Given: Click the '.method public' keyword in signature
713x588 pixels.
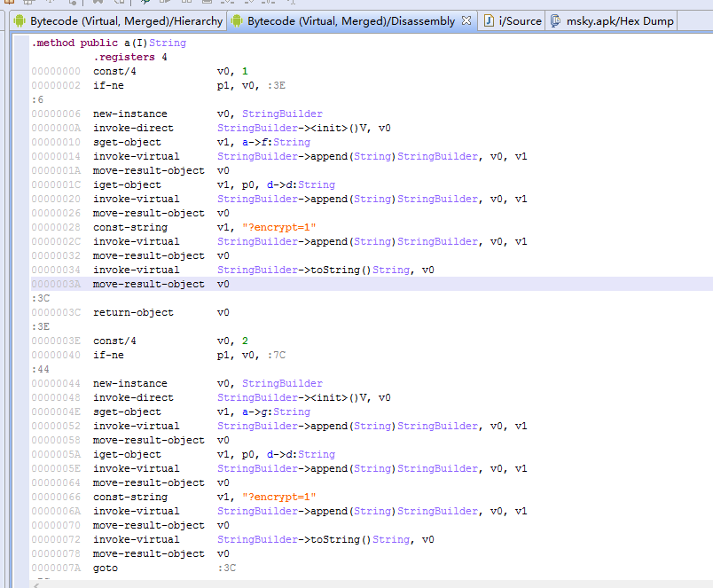Looking at the screenshot, I should click(74, 43).
